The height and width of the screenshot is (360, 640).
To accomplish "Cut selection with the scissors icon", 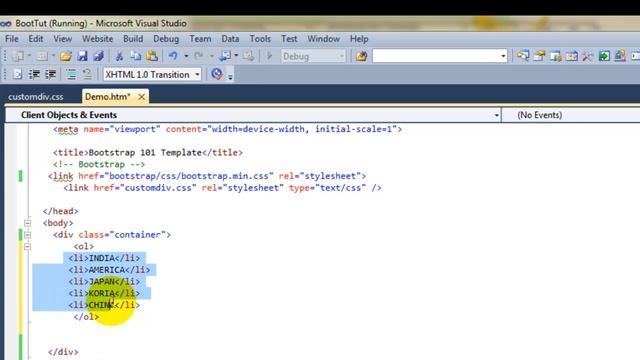I will click(x=119, y=56).
